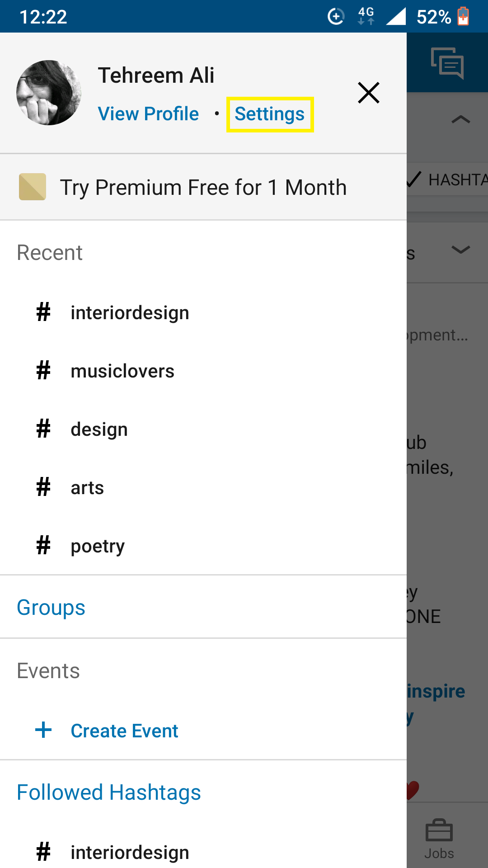
Task: Close the navigation drawer with the X
Action: [x=368, y=93]
